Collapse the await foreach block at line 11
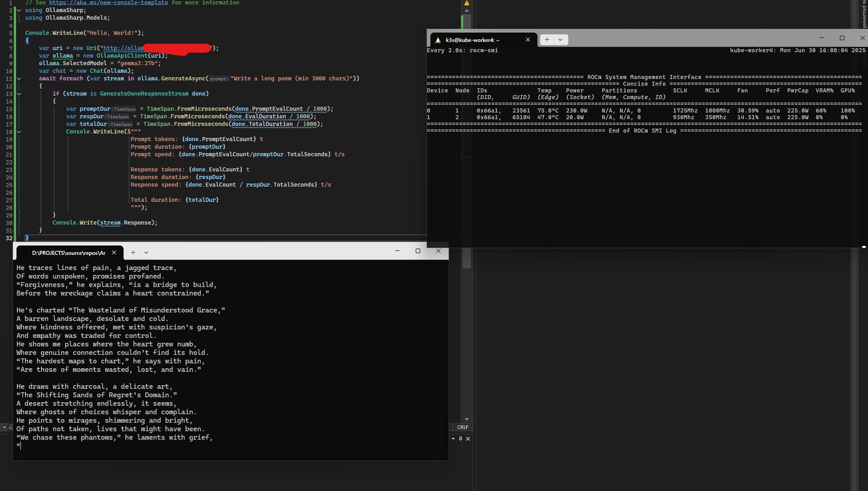 [x=19, y=79]
